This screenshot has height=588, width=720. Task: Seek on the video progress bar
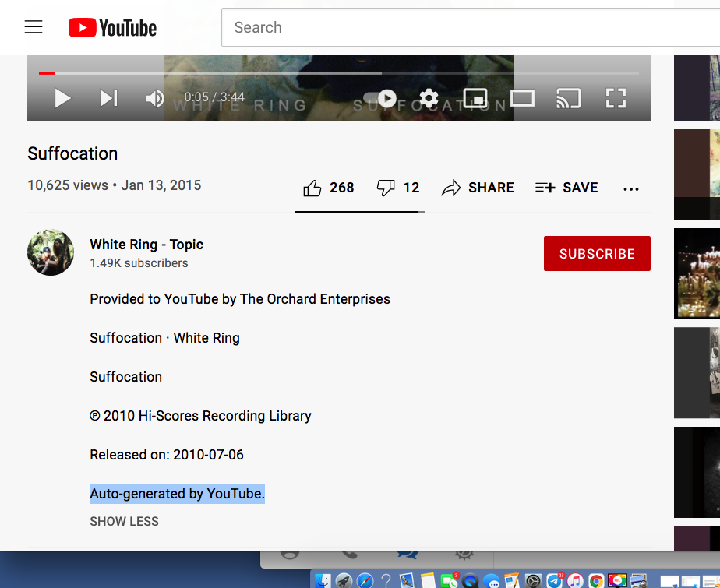click(339, 73)
